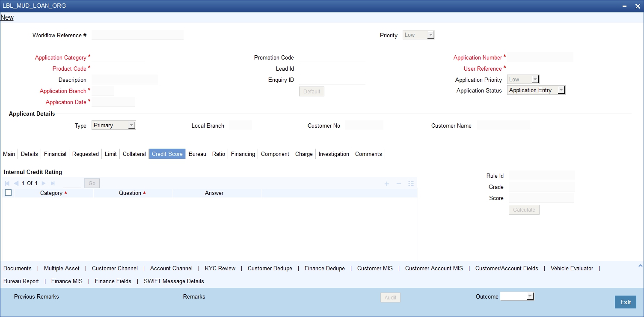
Task: Click the User Reference field
Action: [535, 69]
